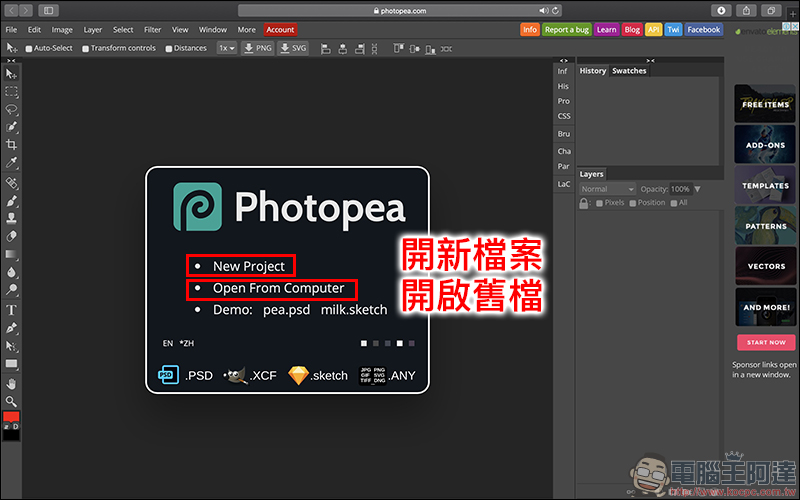Select the Eraser tool
Image resolution: width=800 pixels, height=500 pixels.
(x=11, y=236)
